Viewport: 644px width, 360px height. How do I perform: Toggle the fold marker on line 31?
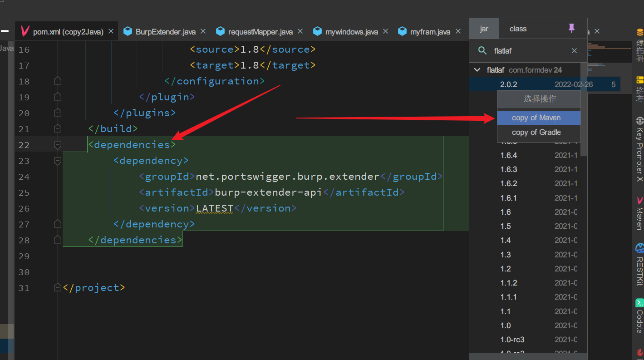57,288
